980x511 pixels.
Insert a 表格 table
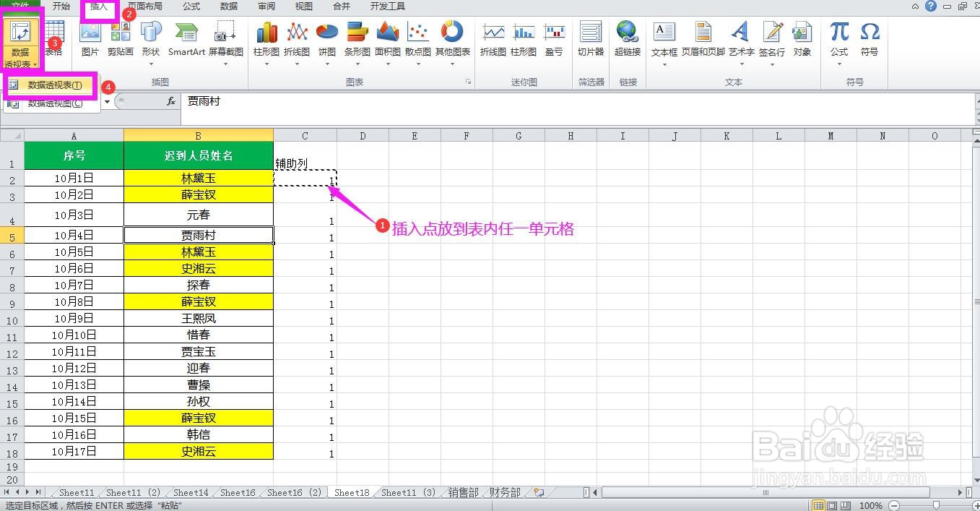(x=53, y=38)
